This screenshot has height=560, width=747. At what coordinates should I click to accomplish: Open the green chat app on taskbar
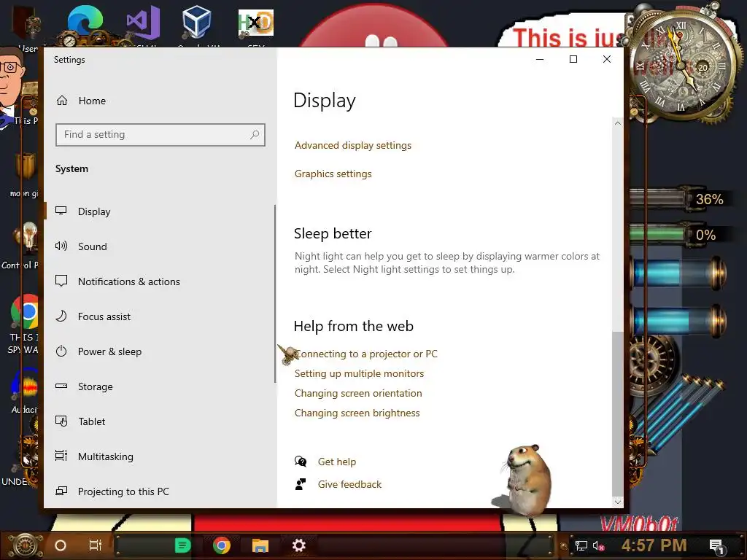coord(182,545)
